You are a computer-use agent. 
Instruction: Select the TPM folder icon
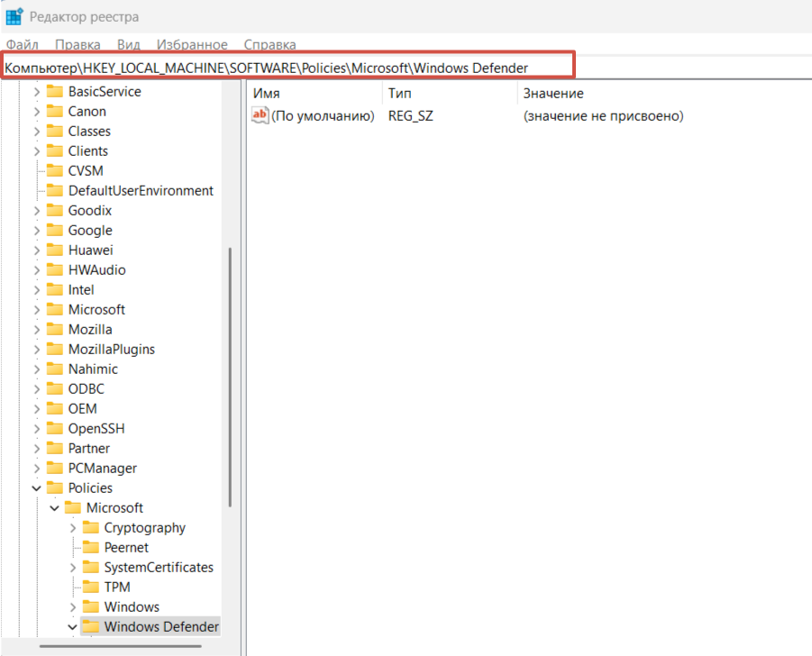pos(91,587)
